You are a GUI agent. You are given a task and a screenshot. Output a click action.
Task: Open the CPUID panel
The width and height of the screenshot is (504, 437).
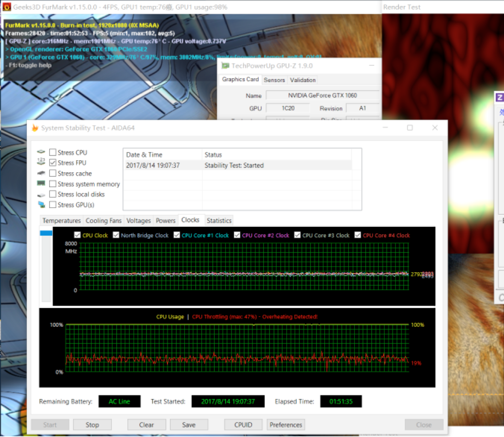(243, 425)
